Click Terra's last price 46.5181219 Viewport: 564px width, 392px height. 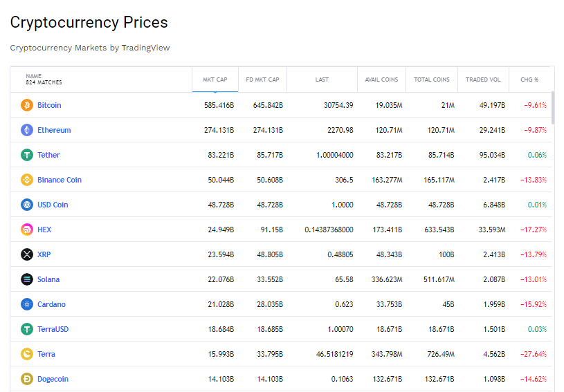tap(334, 354)
